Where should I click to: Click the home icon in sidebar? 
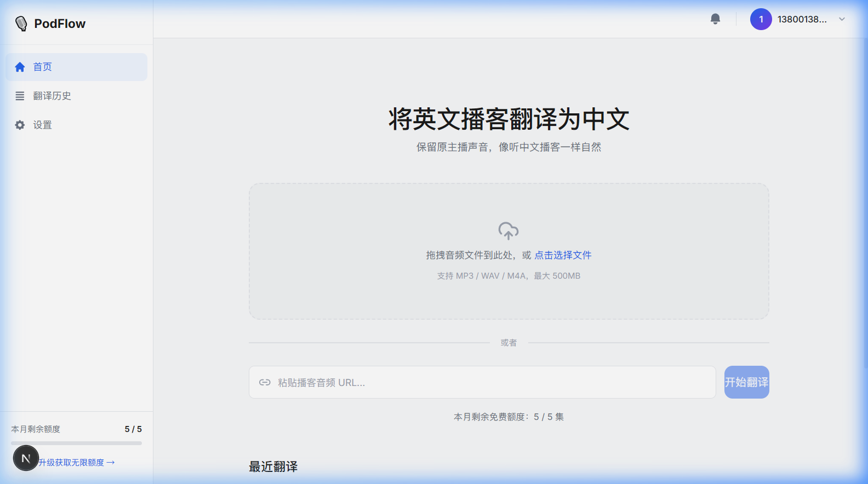20,67
